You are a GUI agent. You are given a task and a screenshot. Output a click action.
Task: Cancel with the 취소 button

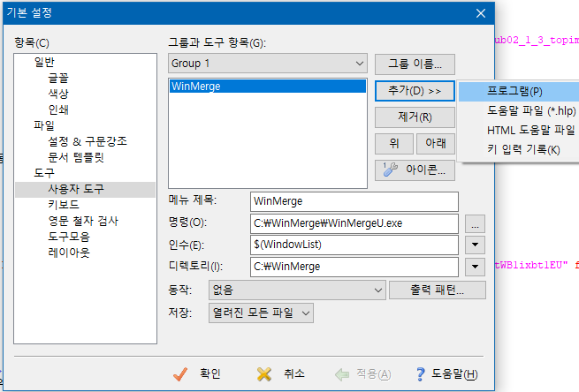pos(280,374)
